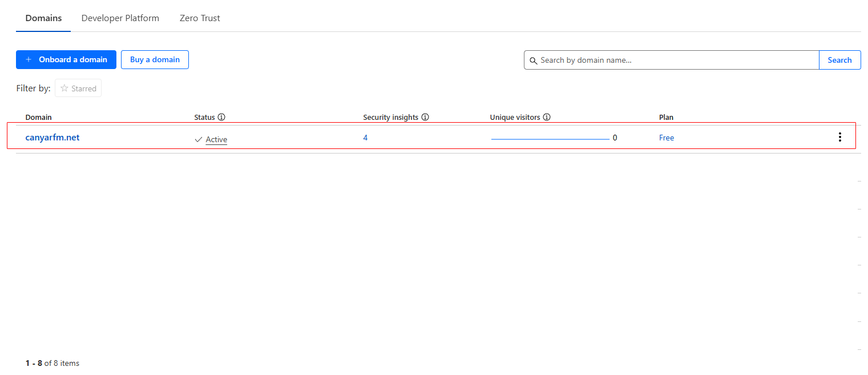Open the three-dot actions menu for canyarfm.net
The image size is (868, 375).
(x=840, y=136)
